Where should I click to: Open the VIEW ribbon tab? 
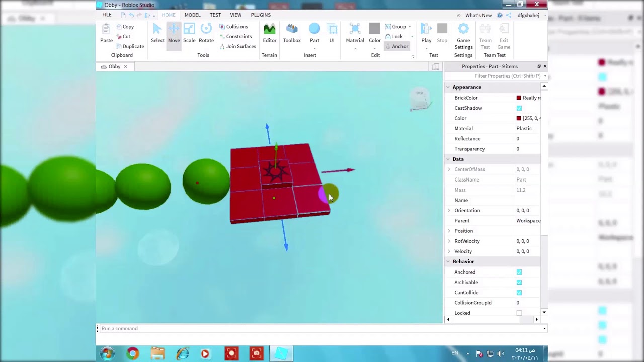[236, 15]
